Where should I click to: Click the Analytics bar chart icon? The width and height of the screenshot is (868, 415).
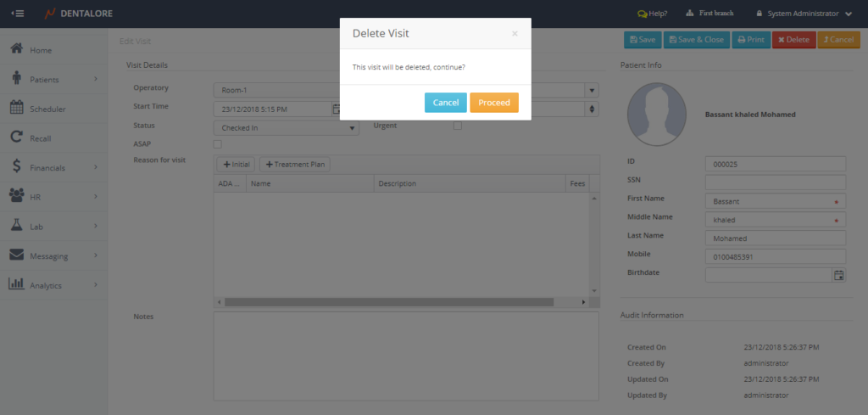16,284
